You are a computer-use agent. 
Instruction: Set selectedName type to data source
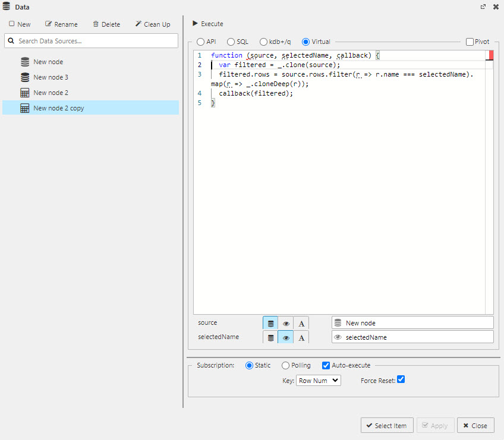[x=270, y=337]
